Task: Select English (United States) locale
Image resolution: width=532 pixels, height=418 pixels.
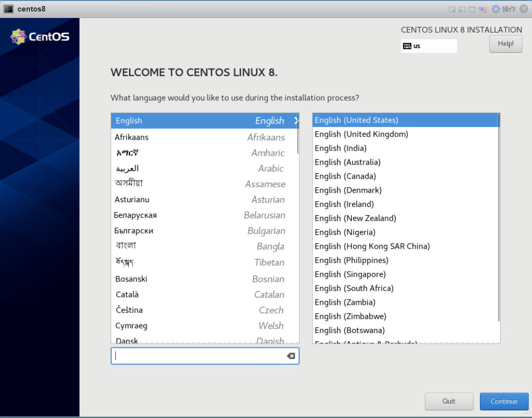Action: click(405, 120)
